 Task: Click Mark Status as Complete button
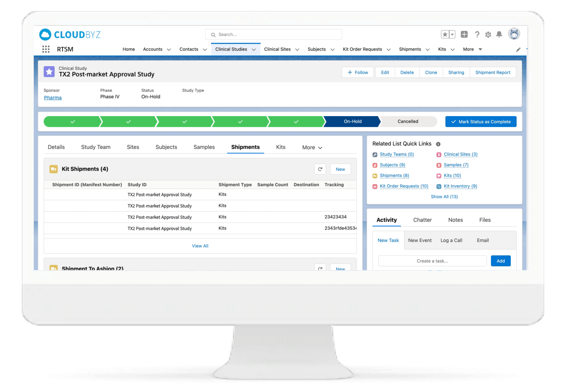[481, 122]
